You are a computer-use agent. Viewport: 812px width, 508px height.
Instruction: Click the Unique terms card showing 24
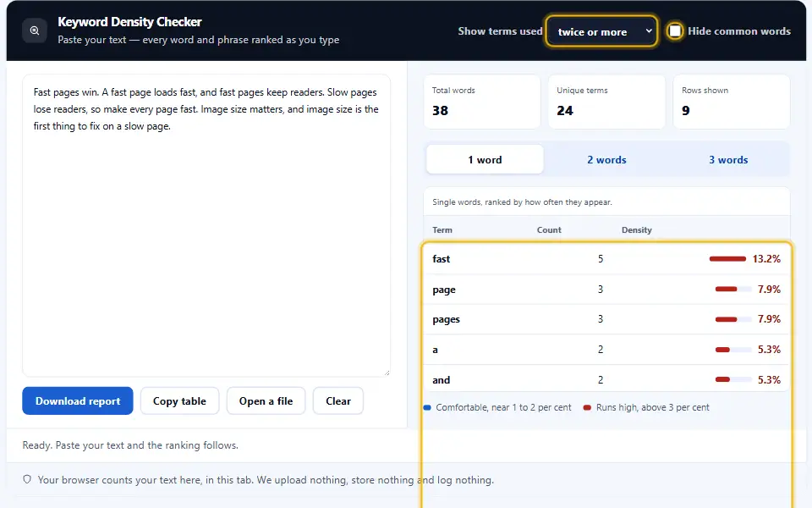[x=606, y=102]
